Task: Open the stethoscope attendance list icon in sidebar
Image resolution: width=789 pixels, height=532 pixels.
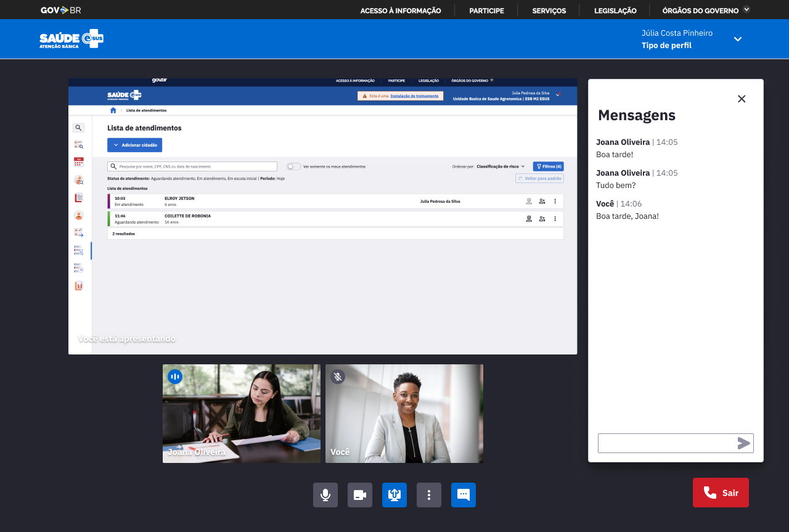Action: [x=78, y=250]
